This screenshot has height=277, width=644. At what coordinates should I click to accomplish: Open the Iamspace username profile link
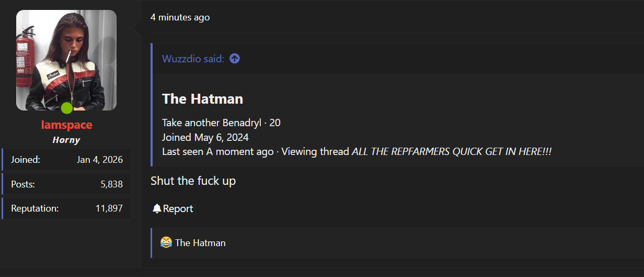click(66, 125)
